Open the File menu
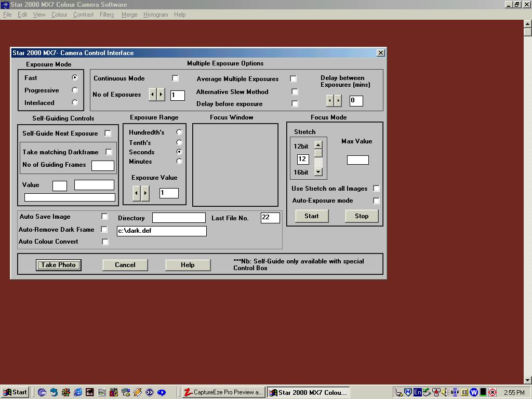The image size is (532, 399). click(7, 15)
